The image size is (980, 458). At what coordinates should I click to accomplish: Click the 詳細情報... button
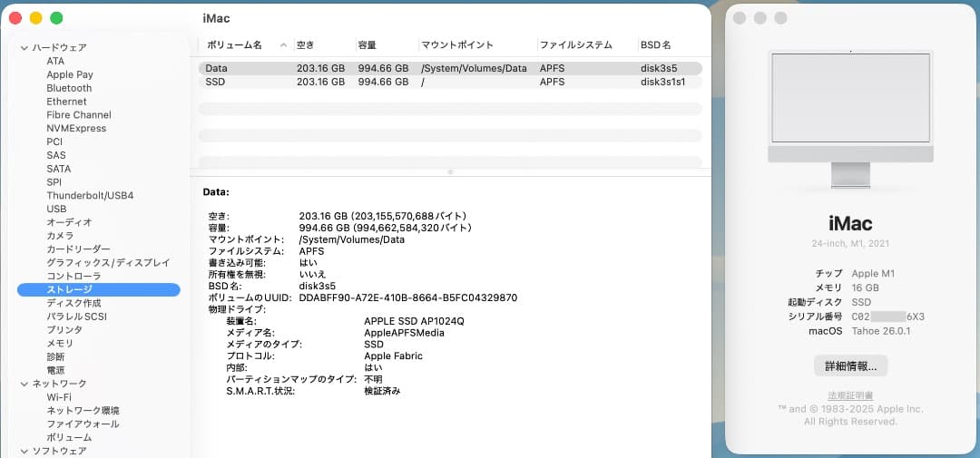point(850,366)
